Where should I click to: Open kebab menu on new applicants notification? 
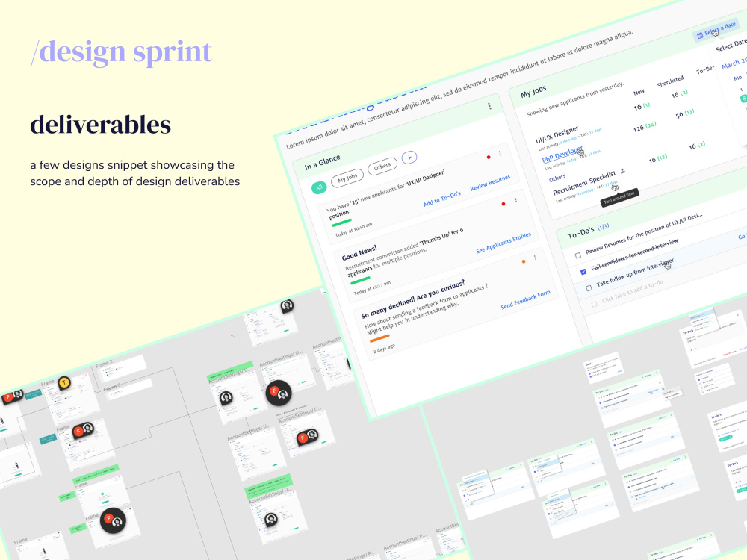tap(500, 153)
